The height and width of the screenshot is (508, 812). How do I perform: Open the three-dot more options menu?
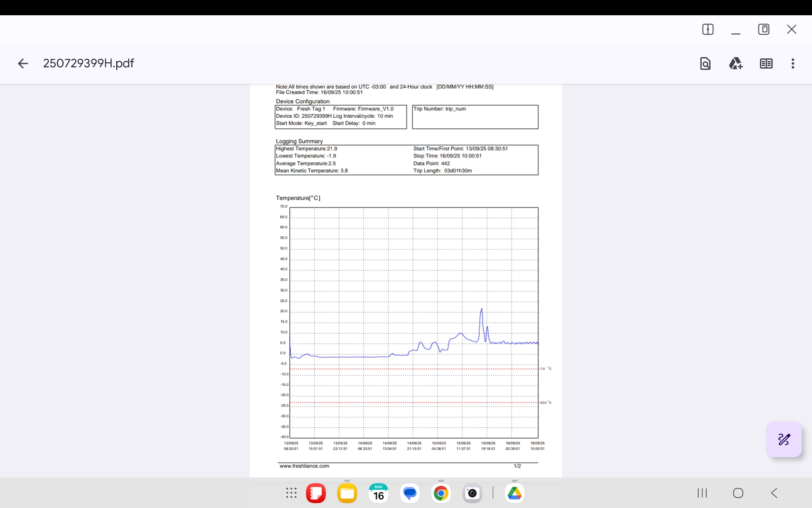(x=793, y=63)
